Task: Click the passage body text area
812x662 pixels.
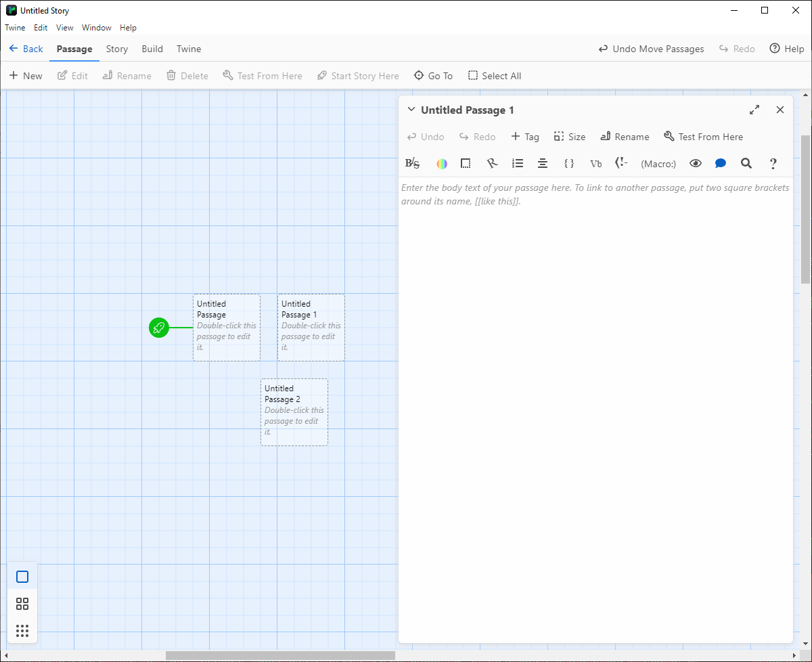Action: pos(595,409)
